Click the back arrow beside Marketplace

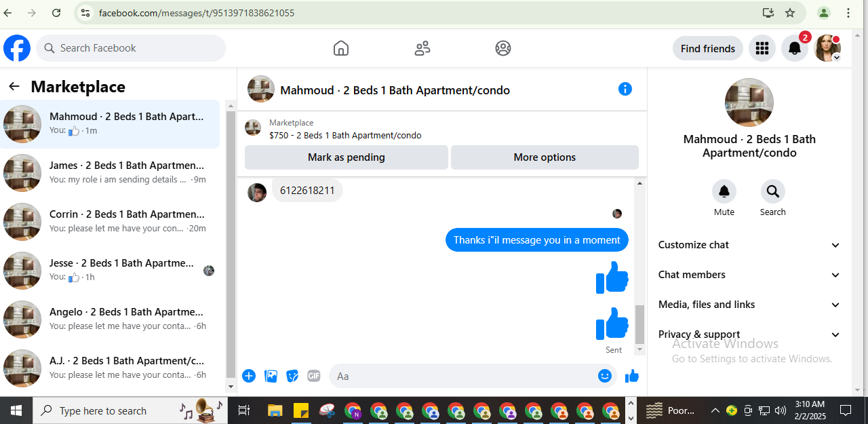tap(14, 86)
